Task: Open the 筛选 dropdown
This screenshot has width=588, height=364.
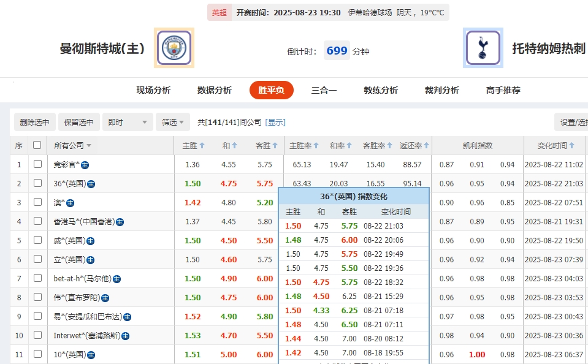Action: (172, 121)
